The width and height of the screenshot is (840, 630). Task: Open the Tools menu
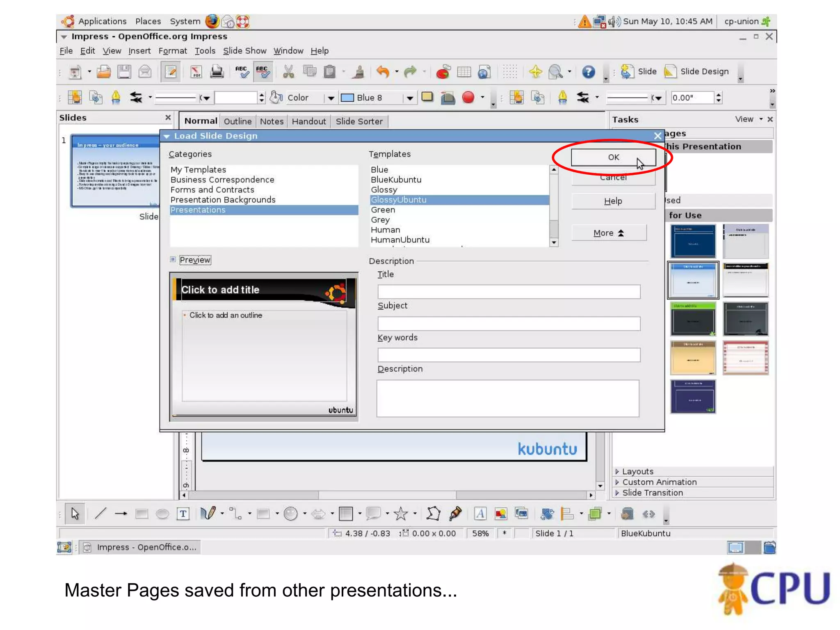point(205,51)
